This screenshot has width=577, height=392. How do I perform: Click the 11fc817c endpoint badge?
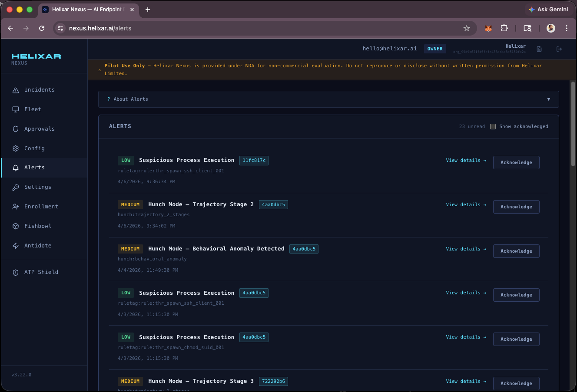pyautogui.click(x=254, y=160)
